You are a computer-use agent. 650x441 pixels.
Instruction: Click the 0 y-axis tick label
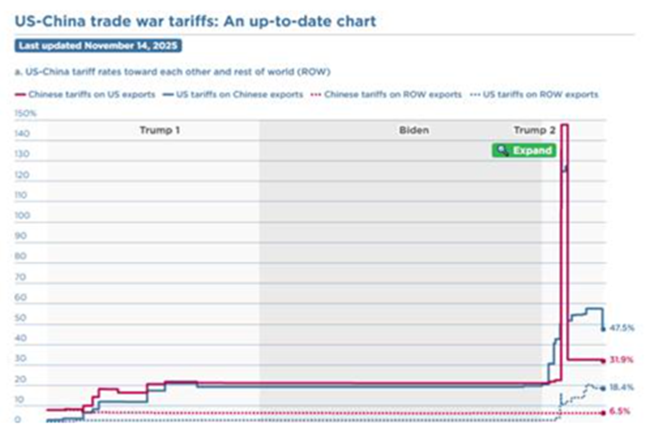18,419
